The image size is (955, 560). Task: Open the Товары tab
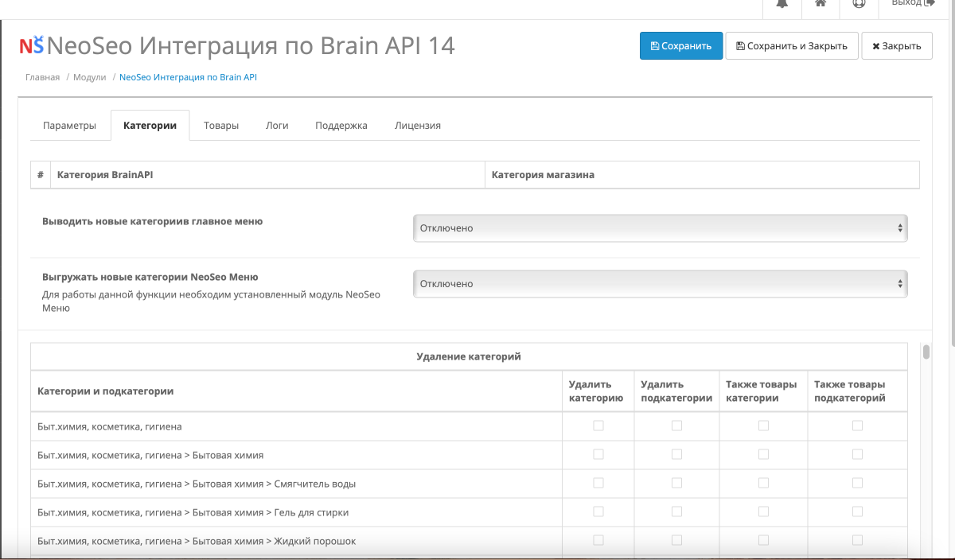(221, 126)
